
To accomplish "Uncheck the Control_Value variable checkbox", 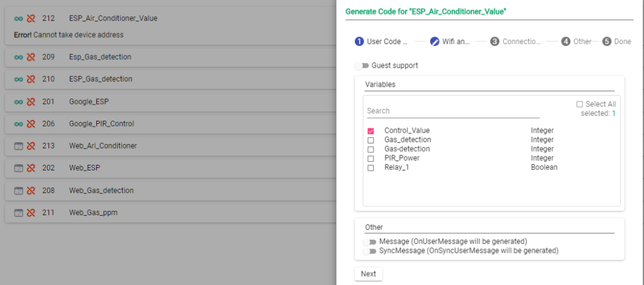I will tap(370, 131).
